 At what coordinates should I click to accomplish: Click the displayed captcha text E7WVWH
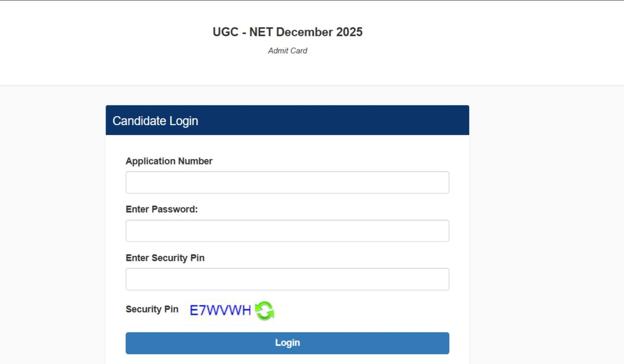click(220, 310)
